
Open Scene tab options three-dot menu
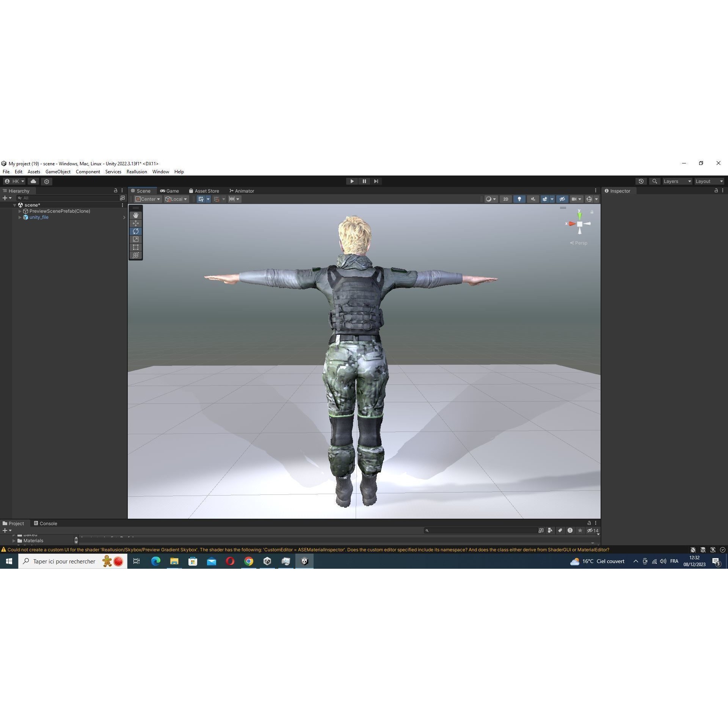[595, 191]
